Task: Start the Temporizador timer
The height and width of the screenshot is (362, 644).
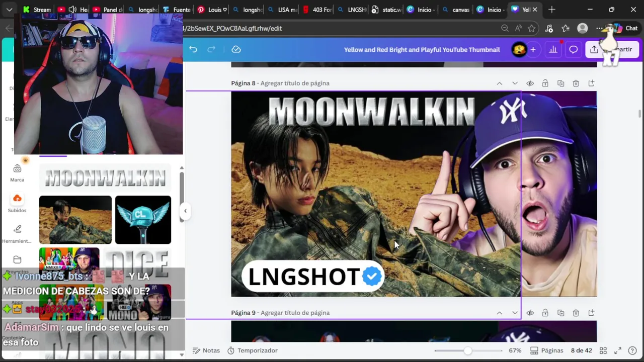Action: [x=253, y=350]
